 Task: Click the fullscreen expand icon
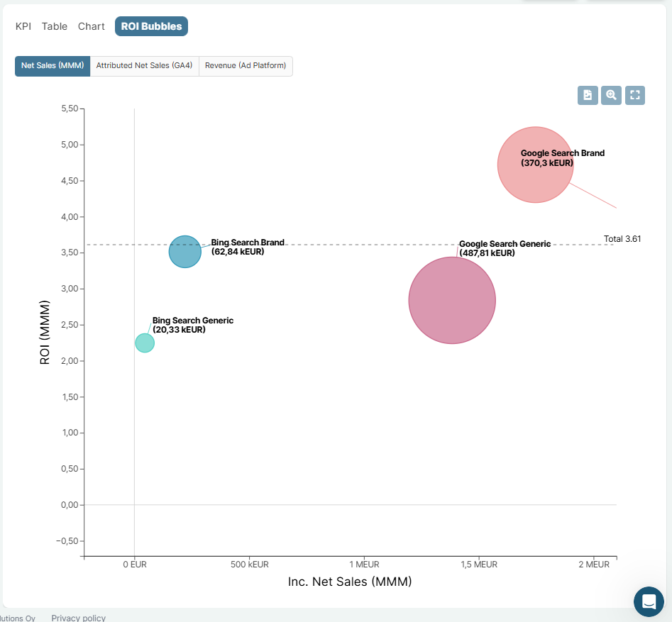(634, 95)
